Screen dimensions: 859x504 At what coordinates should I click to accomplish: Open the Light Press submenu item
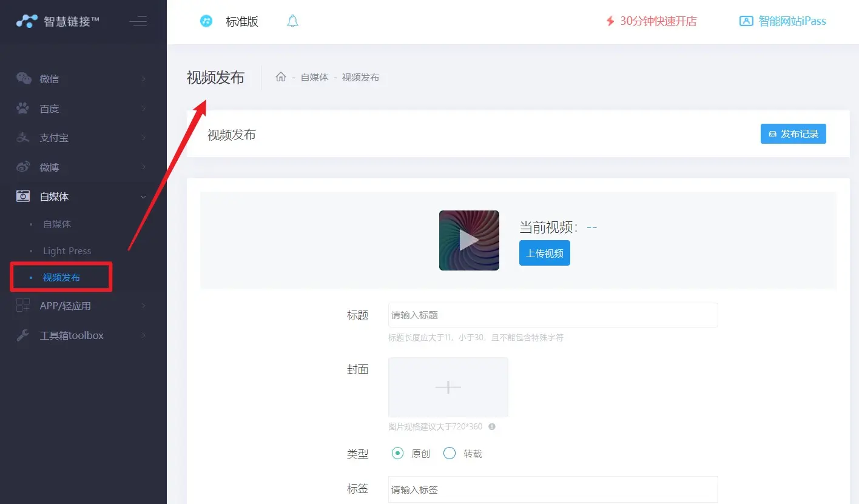click(x=67, y=251)
